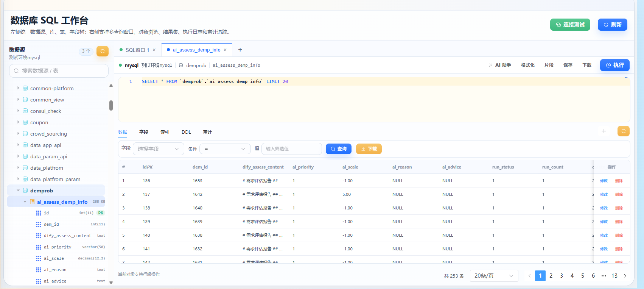Add a new SQL window tab
This screenshot has height=289, width=644.
point(240,50)
